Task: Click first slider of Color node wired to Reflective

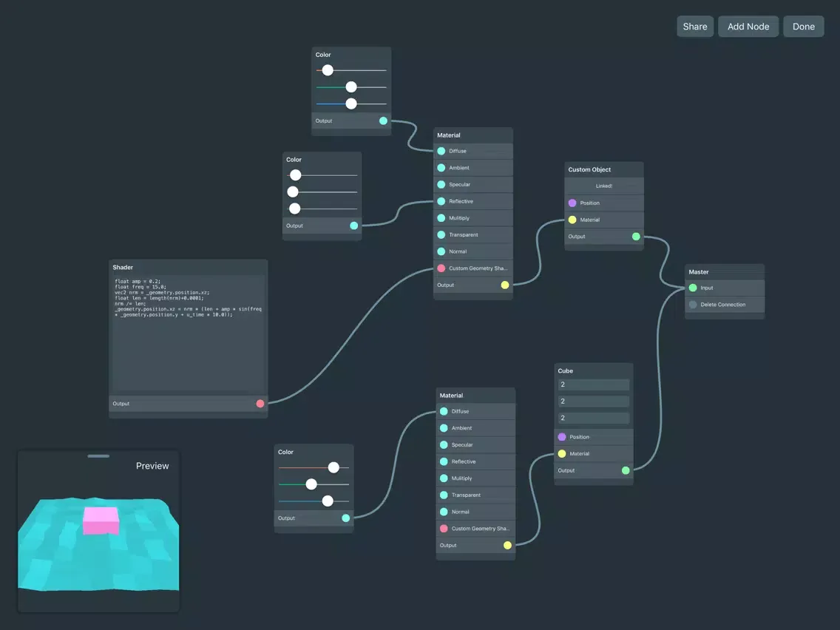Action: (295, 175)
